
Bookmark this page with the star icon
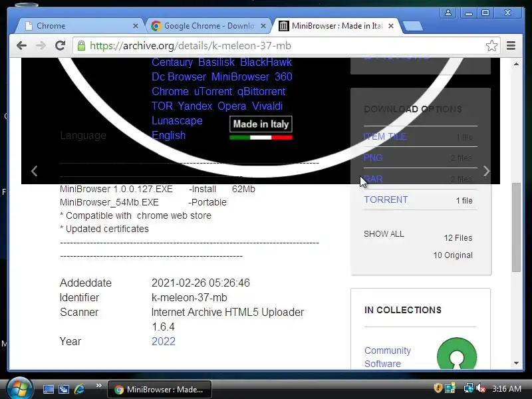[491, 45]
